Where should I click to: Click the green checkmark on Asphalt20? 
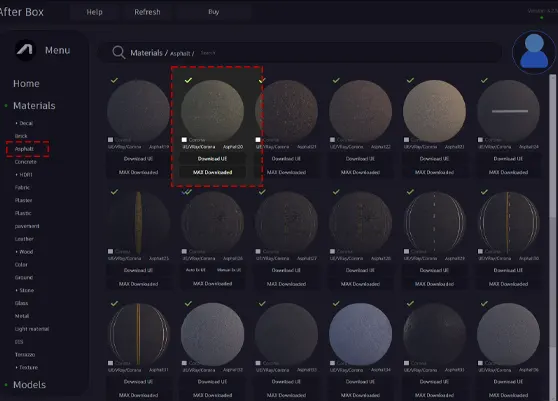[188, 80]
